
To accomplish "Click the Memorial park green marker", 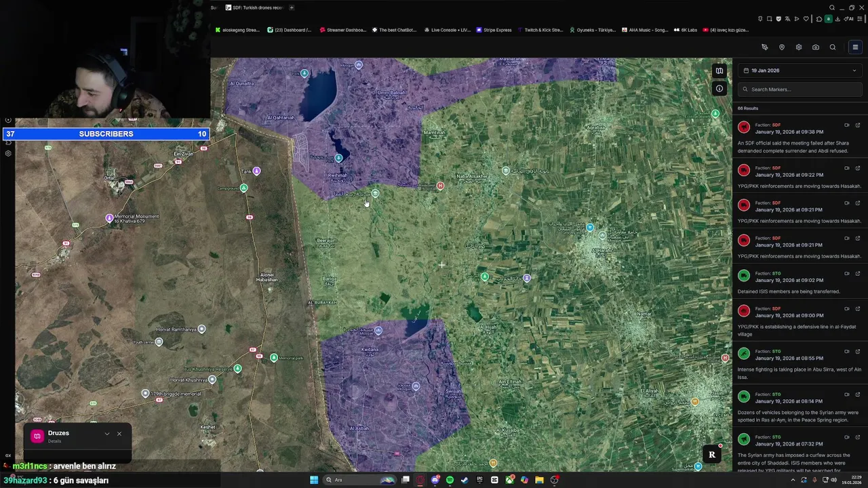I will pos(274,357).
